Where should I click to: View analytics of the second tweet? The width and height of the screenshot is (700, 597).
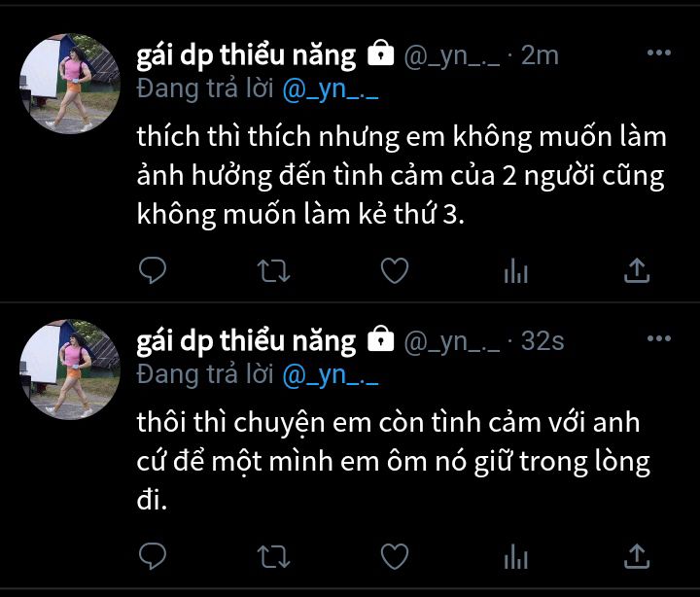click(516, 556)
